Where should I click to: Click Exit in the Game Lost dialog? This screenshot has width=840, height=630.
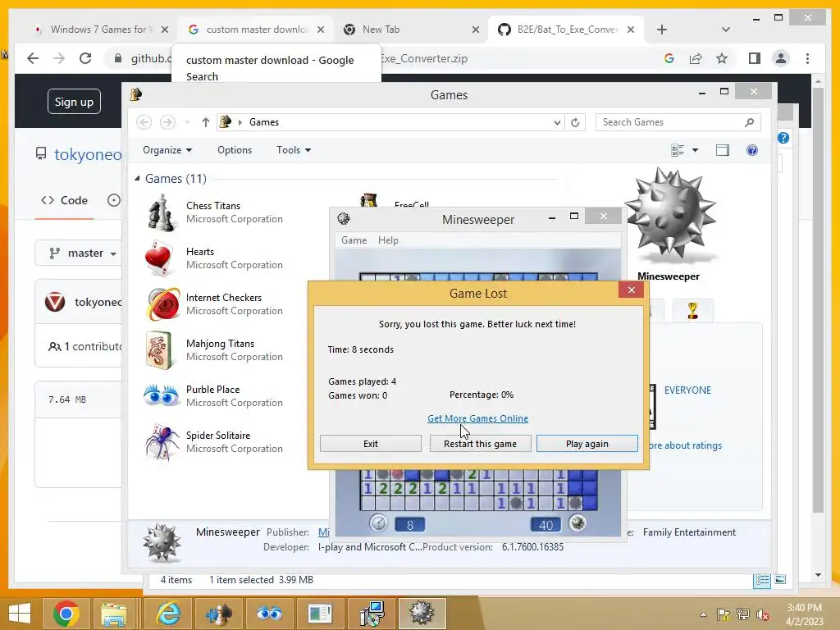(370, 444)
